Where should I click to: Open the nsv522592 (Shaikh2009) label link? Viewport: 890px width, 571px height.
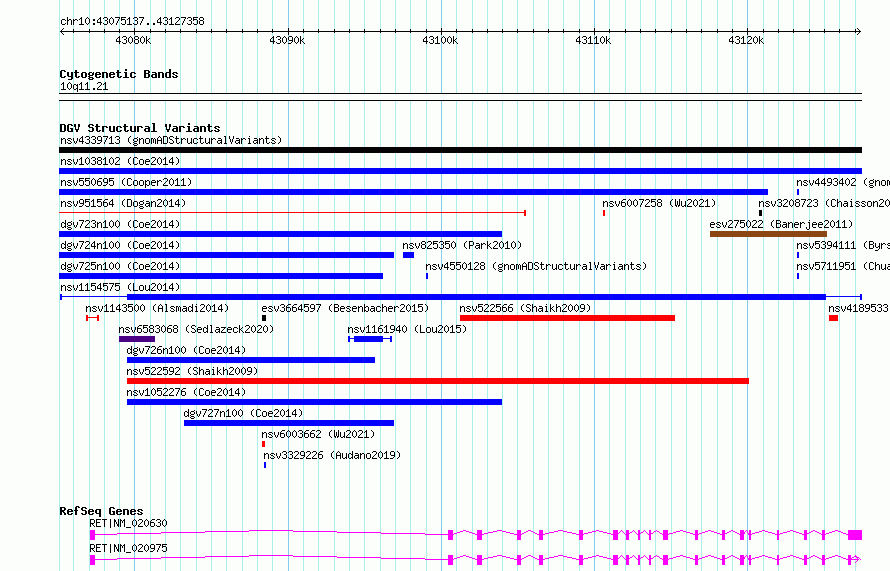[x=192, y=371]
